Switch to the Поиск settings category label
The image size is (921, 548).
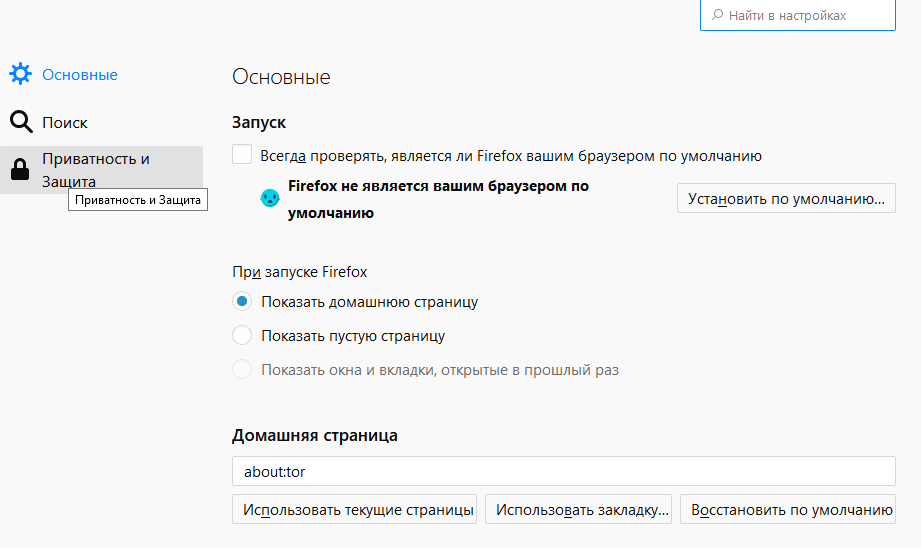[x=65, y=123]
